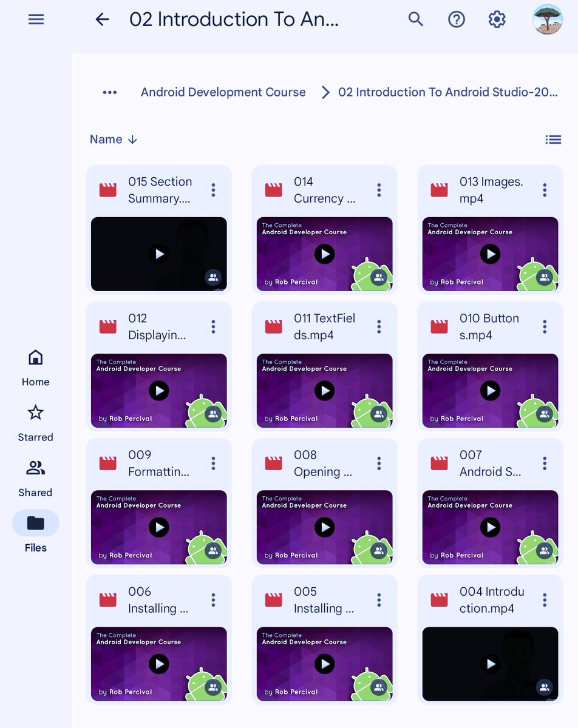This screenshot has height=728, width=578.
Task: Open the hamburger navigation menu
Action: pyautogui.click(x=36, y=19)
